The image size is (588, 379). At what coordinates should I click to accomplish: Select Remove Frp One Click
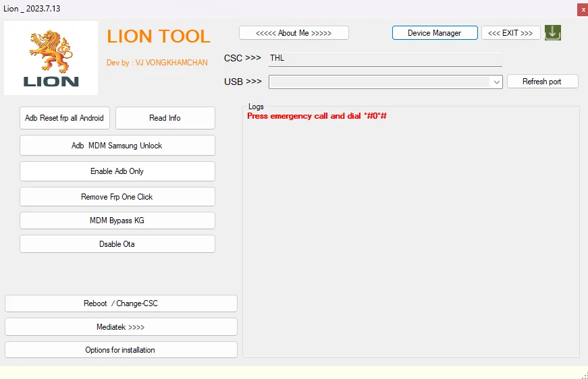[x=117, y=197]
